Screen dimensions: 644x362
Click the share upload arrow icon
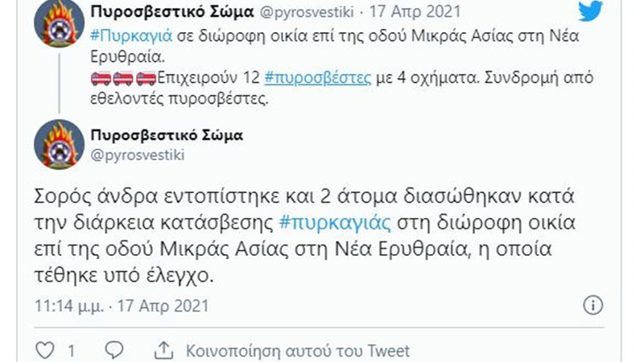click(x=163, y=351)
